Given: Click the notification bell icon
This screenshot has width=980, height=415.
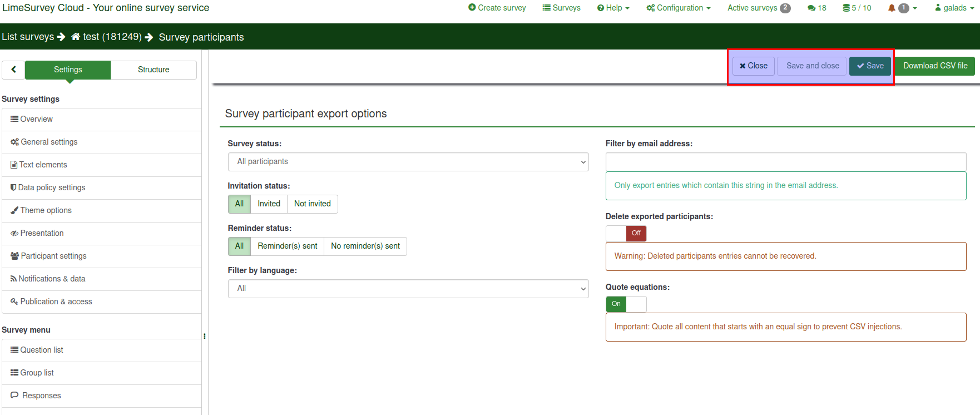Looking at the screenshot, I should coord(892,8).
